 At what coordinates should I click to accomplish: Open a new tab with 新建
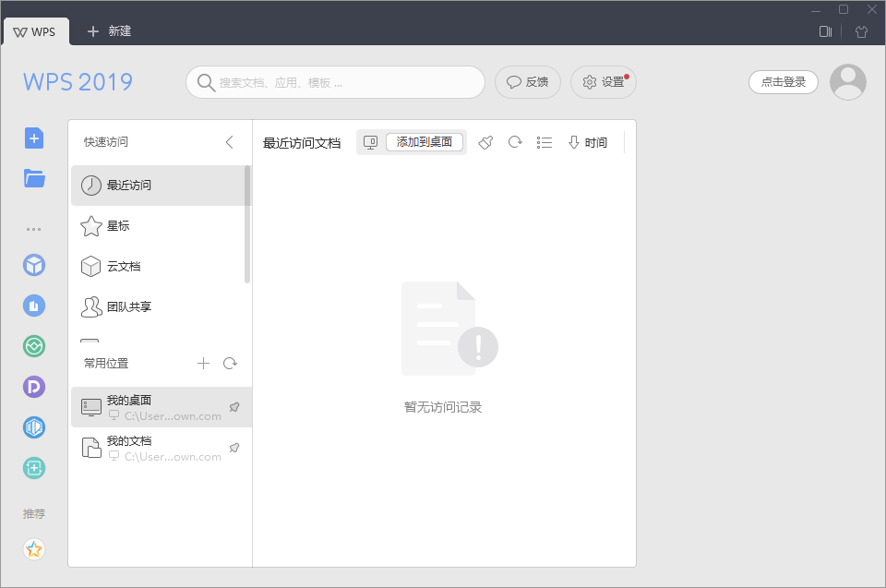click(109, 31)
